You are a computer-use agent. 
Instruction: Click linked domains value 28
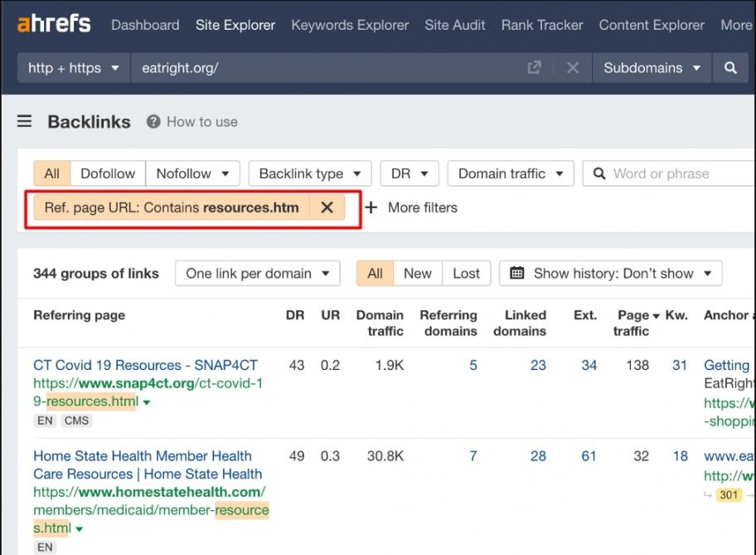(538, 455)
